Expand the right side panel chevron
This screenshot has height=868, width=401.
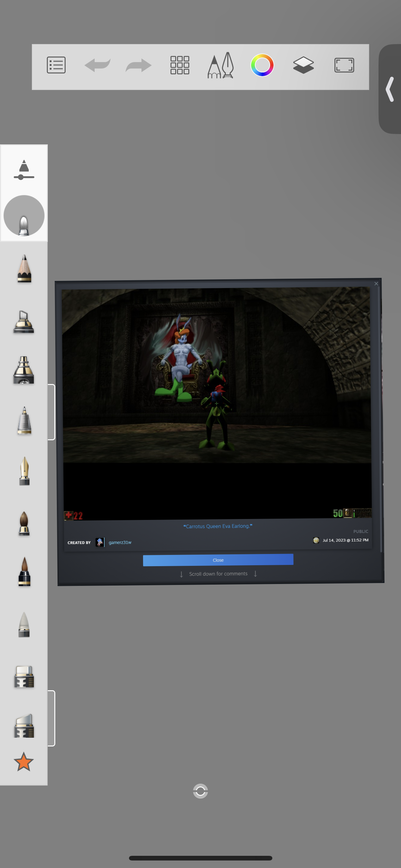390,89
